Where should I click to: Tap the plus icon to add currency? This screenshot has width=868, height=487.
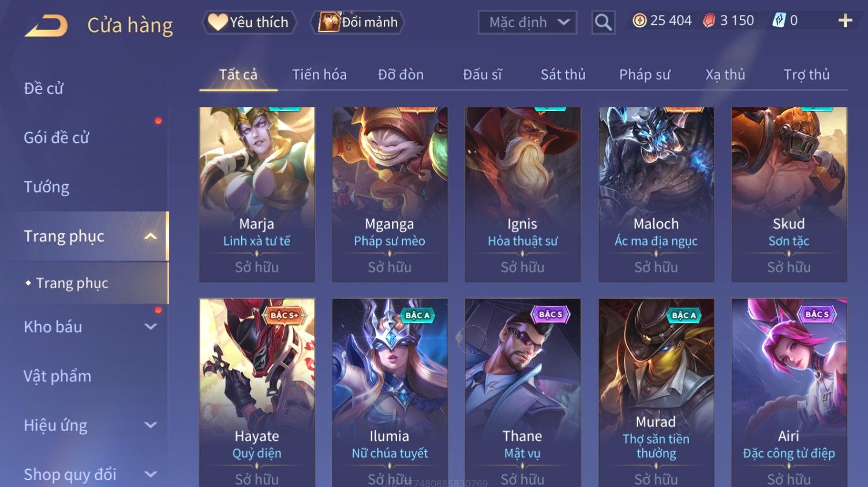[x=845, y=21]
